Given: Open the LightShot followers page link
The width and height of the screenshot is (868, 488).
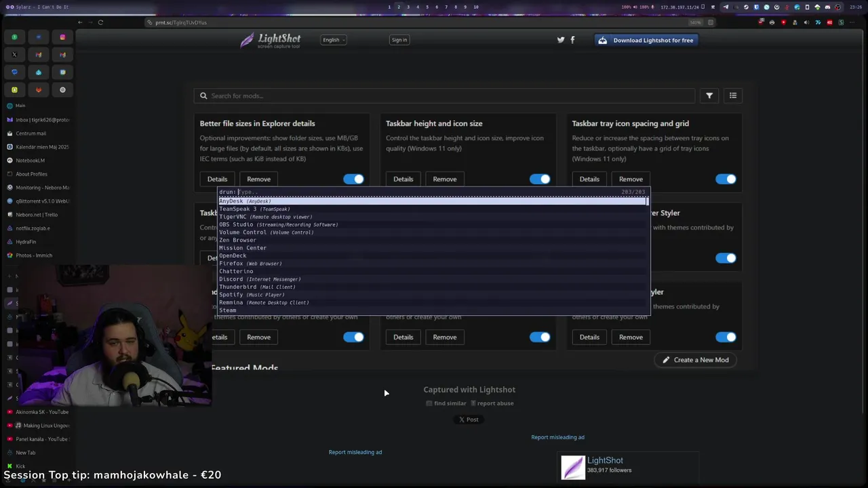Looking at the screenshot, I should click(605, 460).
